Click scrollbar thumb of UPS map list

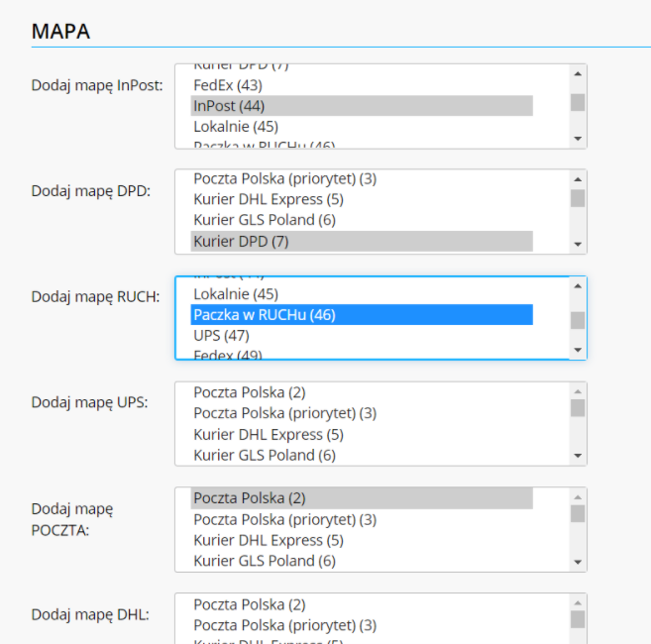tap(578, 408)
